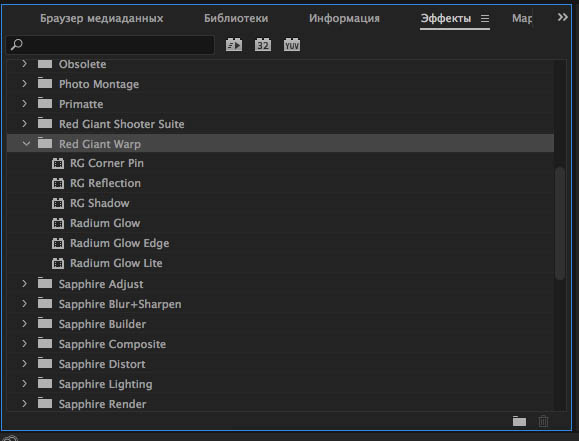Switch to Информация tab
The width and height of the screenshot is (579, 441).
[344, 18]
